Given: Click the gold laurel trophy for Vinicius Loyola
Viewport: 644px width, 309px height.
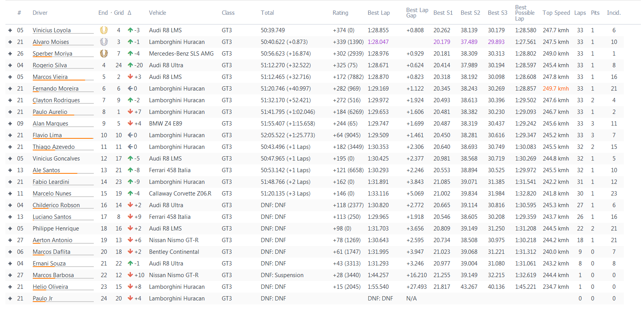Looking at the screenshot, I should click(104, 30).
